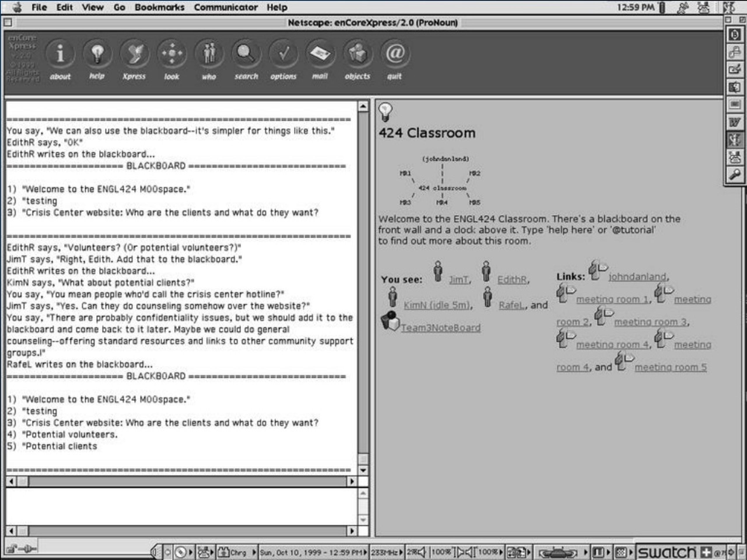
Task: Click the W app launcher palette icon
Action: point(735,122)
